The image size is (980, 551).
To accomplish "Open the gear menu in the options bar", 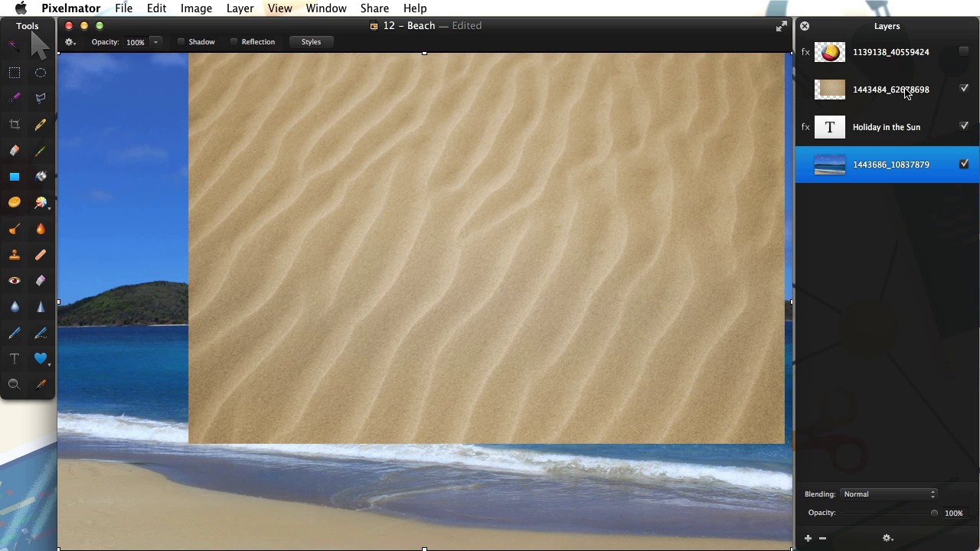I will [x=70, y=42].
